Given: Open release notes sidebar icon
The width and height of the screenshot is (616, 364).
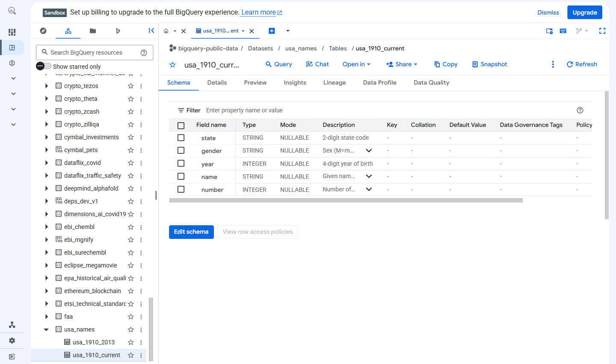Looking at the screenshot, I should coord(12,356).
